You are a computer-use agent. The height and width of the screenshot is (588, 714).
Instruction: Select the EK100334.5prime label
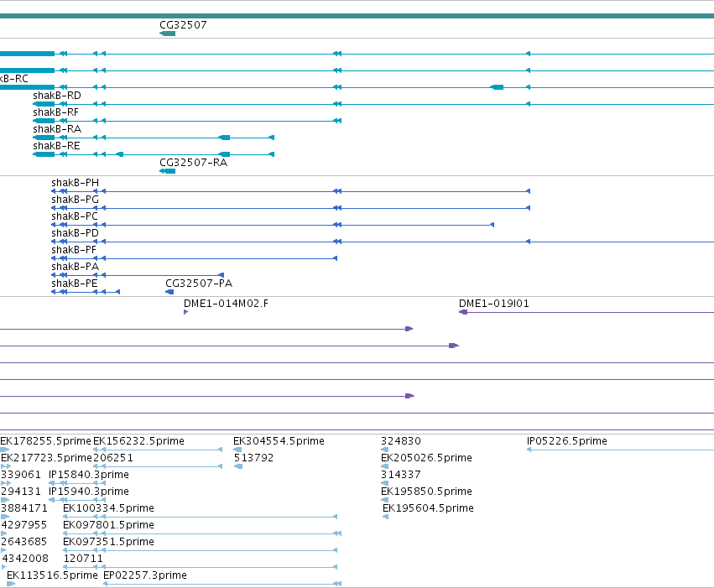coord(108,508)
